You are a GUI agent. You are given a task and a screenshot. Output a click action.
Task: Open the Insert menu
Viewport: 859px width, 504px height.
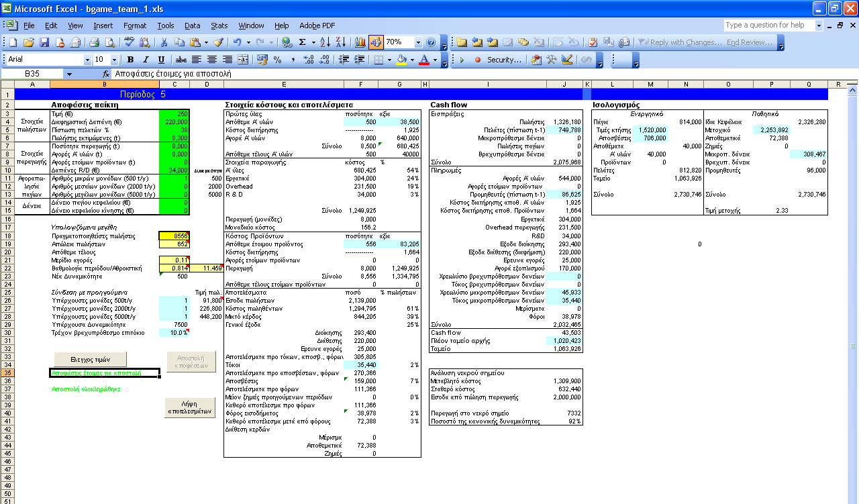(103, 26)
